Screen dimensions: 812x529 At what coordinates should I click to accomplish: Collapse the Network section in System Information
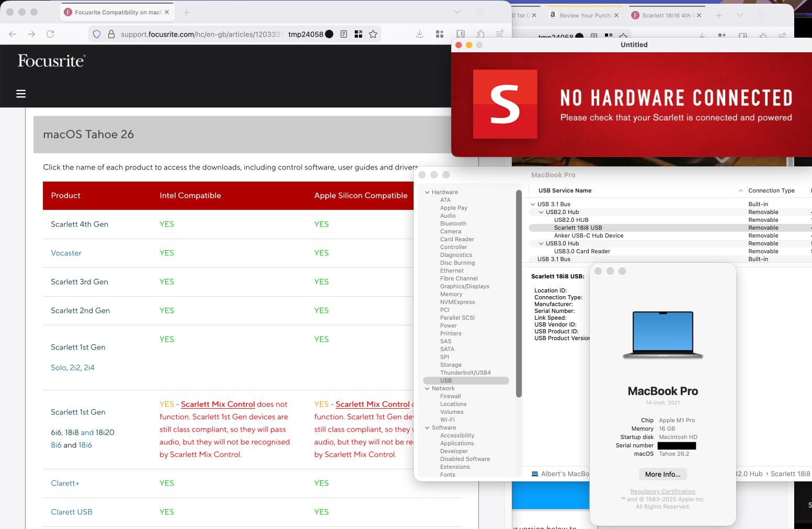[427, 389]
